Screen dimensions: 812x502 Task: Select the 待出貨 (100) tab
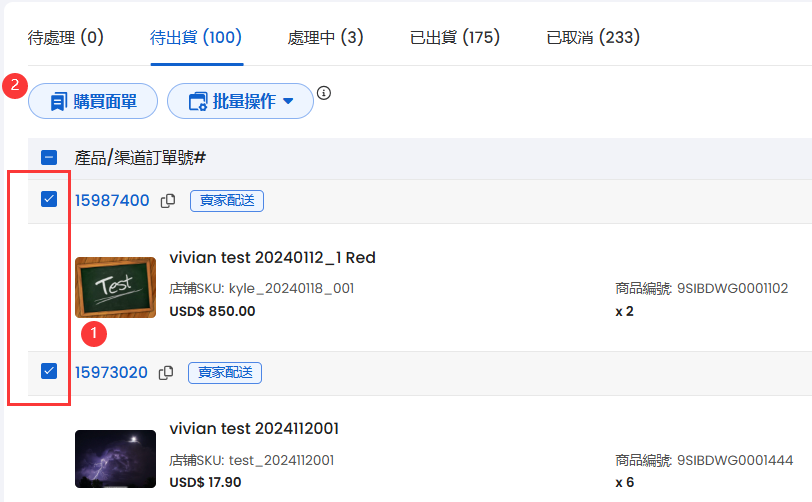click(196, 38)
